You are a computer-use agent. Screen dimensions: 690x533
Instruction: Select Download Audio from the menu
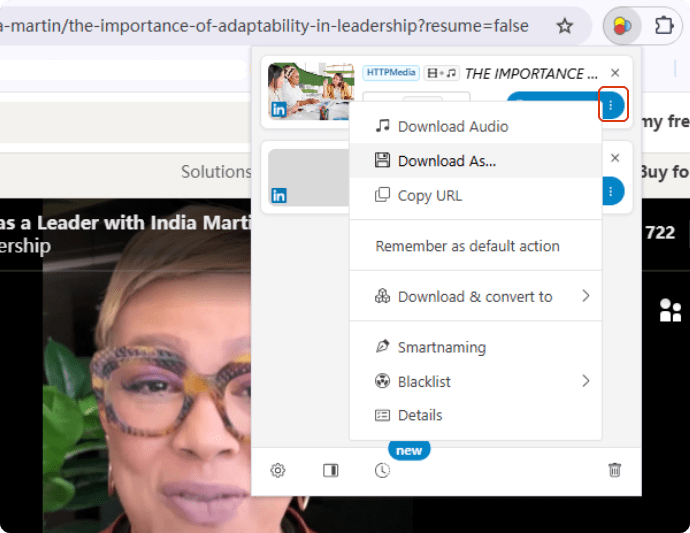click(453, 127)
